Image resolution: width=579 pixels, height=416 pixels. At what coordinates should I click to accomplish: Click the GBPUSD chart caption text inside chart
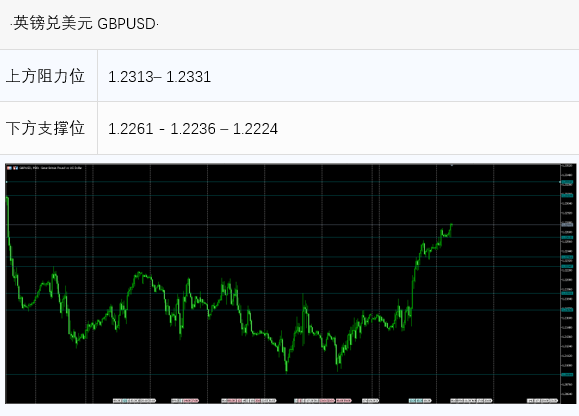click(51, 168)
